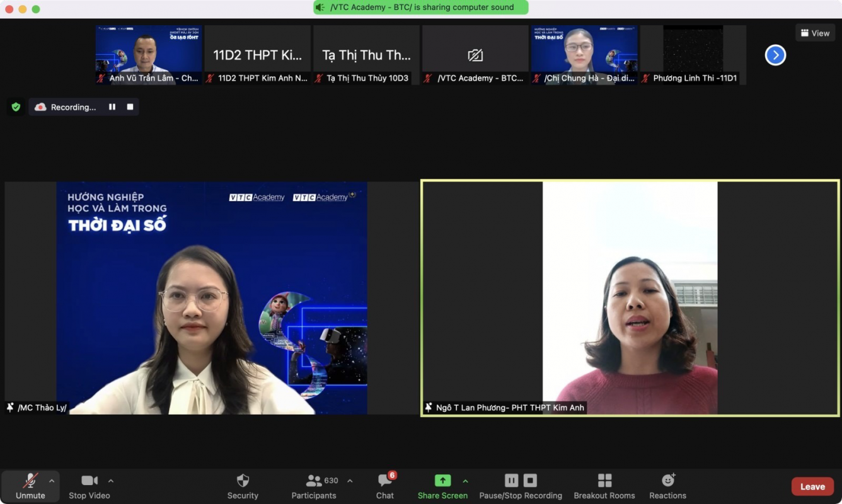Screen dimensions: 842x504
Task: Toggle Stop Video camera button
Action: click(89, 486)
